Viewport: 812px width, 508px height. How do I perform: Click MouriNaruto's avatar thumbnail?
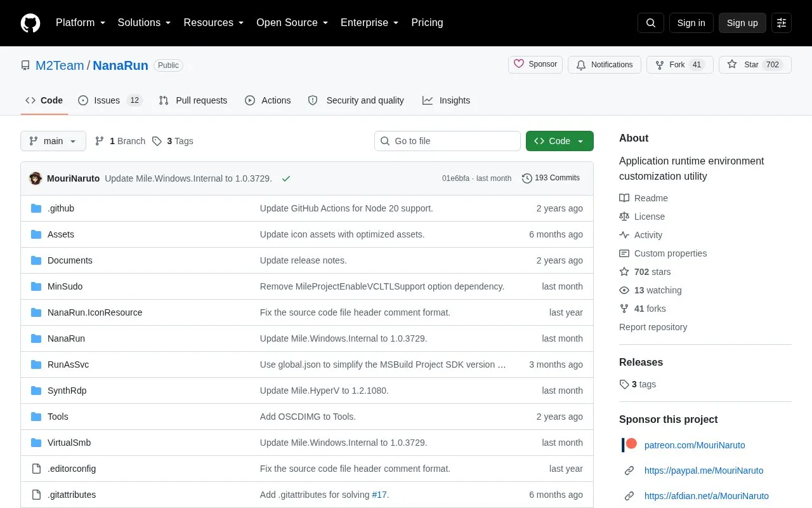click(x=36, y=178)
